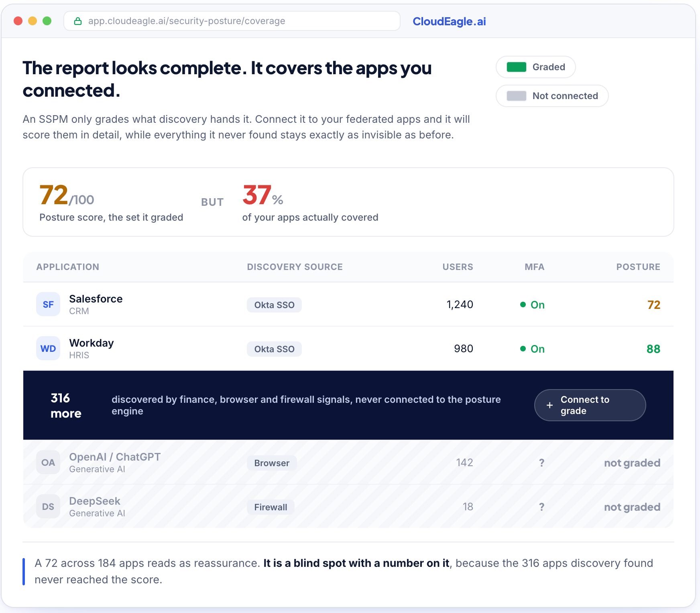This screenshot has height=613, width=700.
Task: Click the macOS green maximize window dot
Action: tap(47, 21)
